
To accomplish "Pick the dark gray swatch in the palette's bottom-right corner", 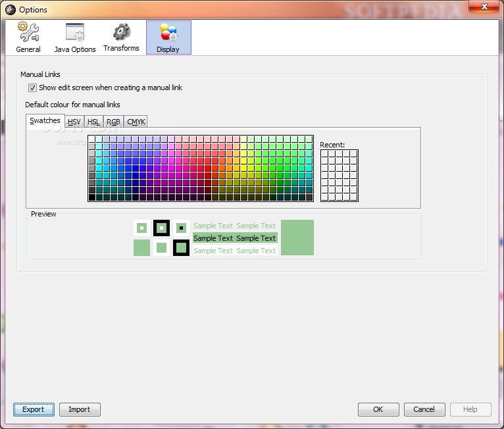I will click(309, 197).
